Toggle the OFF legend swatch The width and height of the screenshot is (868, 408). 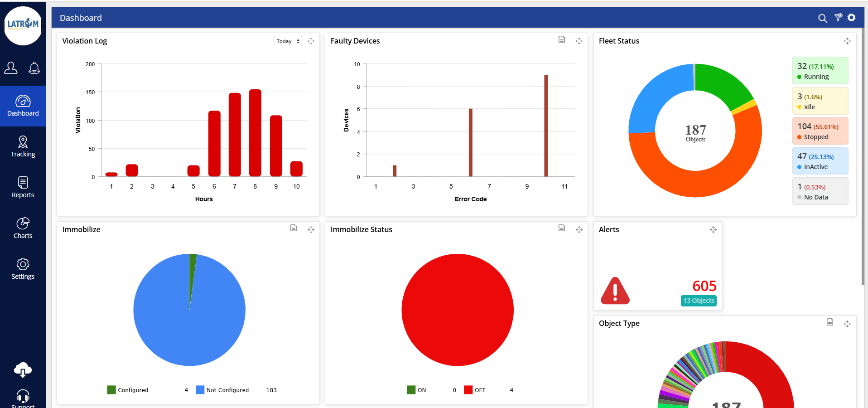(468, 390)
